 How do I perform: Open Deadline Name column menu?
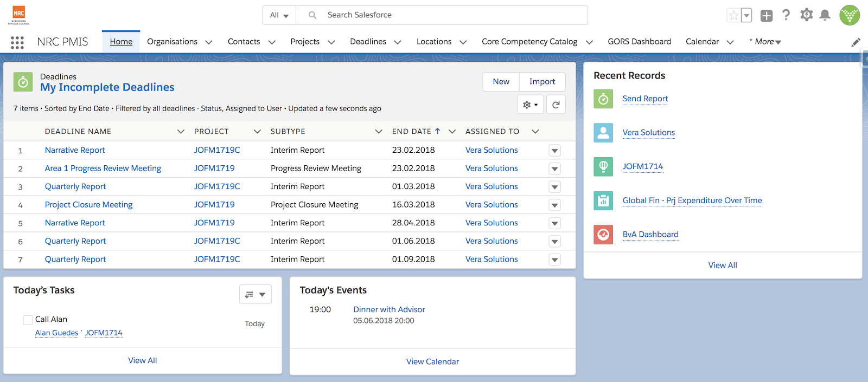point(181,132)
